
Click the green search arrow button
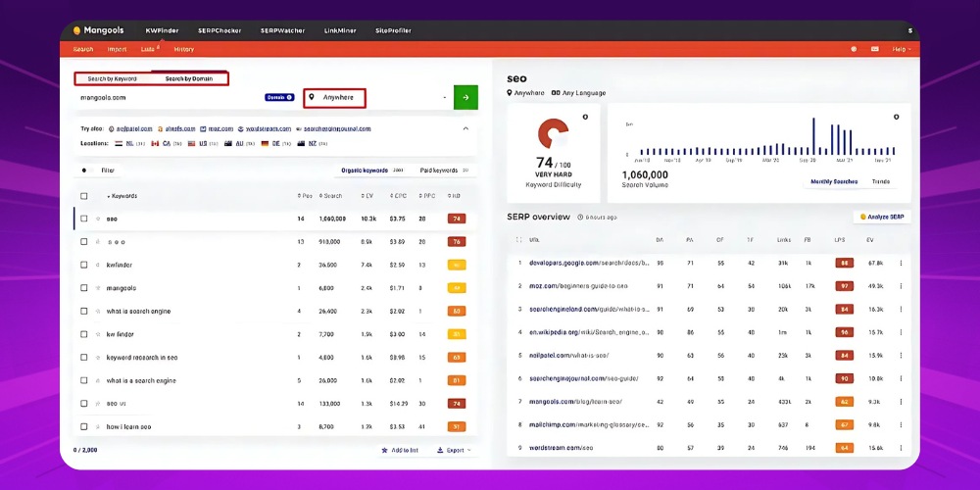click(465, 97)
